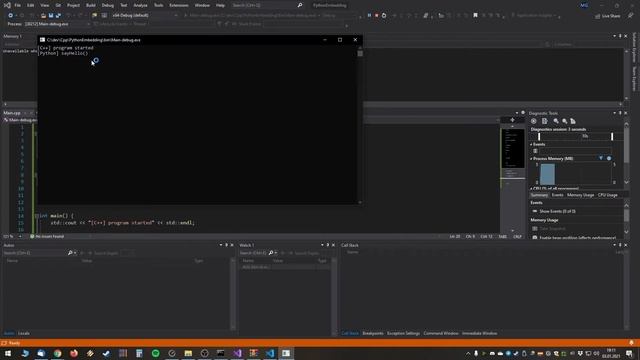
Task: Click the Autos search field
Action: (35, 253)
